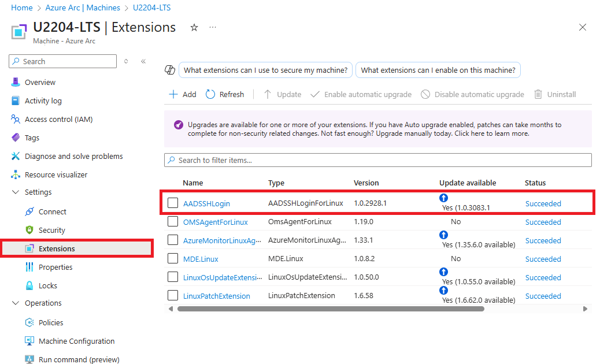Viewport: 600px width, 364px height.
Task: Tick the LinuxOsUpdateExtension checkbox
Action: (x=173, y=276)
